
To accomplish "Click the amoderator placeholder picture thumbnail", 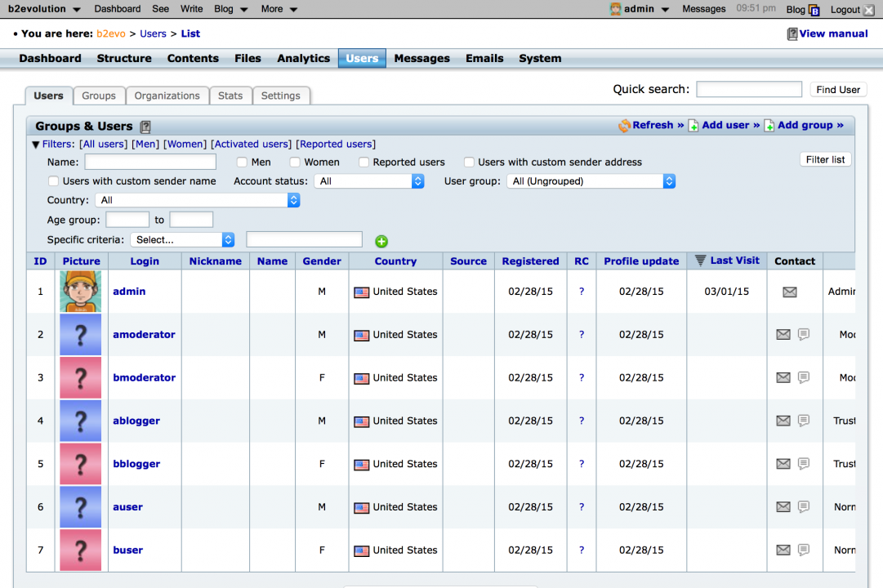I will pyautogui.click(x=81, y=335).
